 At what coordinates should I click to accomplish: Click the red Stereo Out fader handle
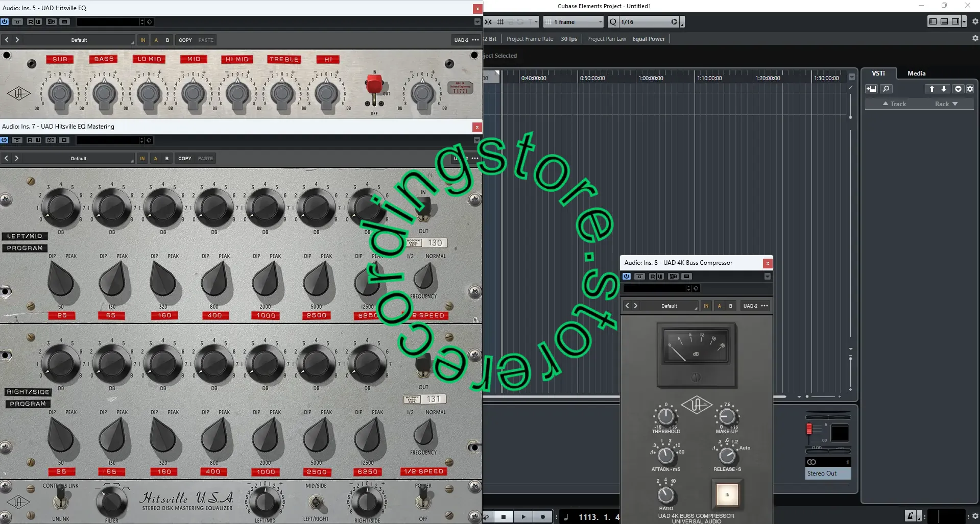809,429
